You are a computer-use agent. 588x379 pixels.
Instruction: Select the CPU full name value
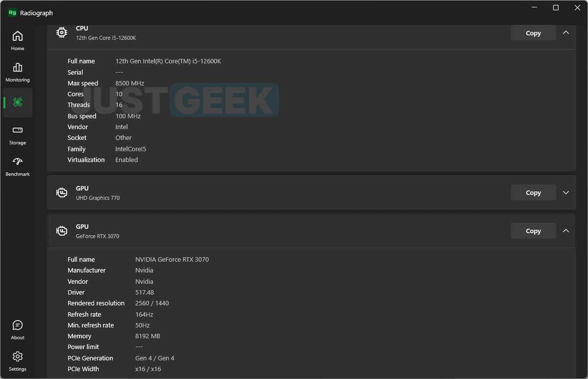[x=168, y=61]
